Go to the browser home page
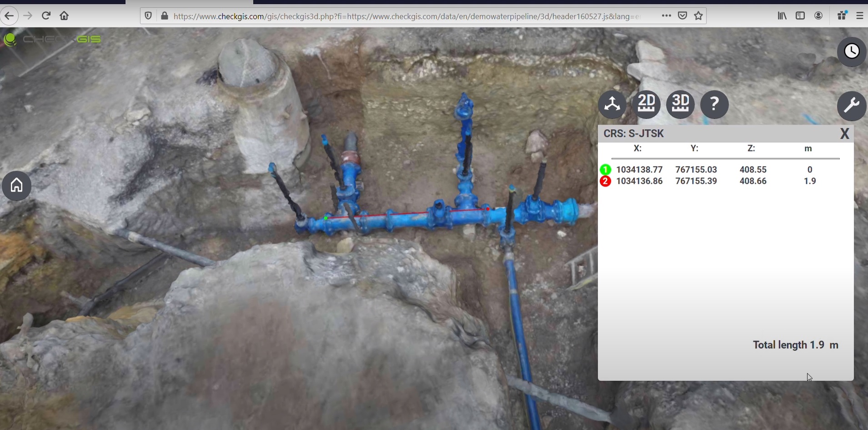This screenshot has width=868, height=430. coord(64,16)
